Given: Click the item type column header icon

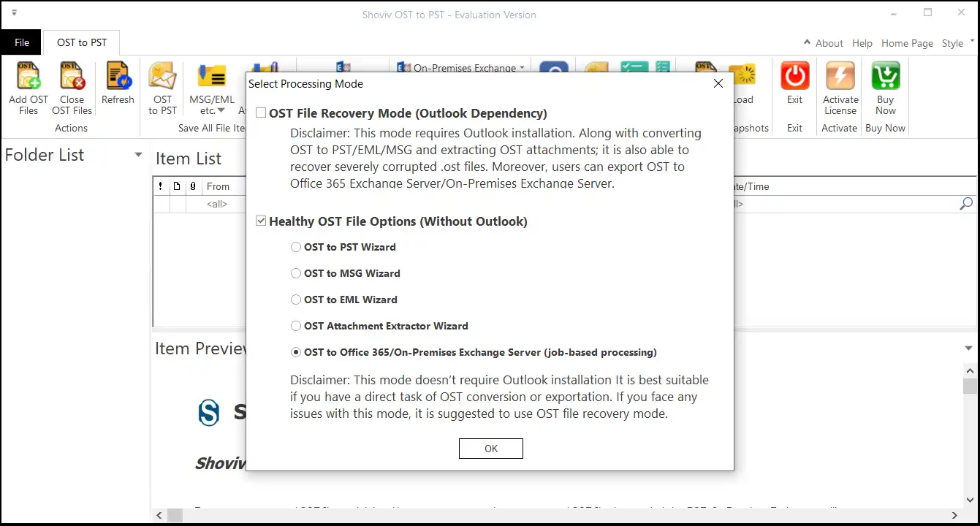Looking at the screenshot, I should (177, 186).
